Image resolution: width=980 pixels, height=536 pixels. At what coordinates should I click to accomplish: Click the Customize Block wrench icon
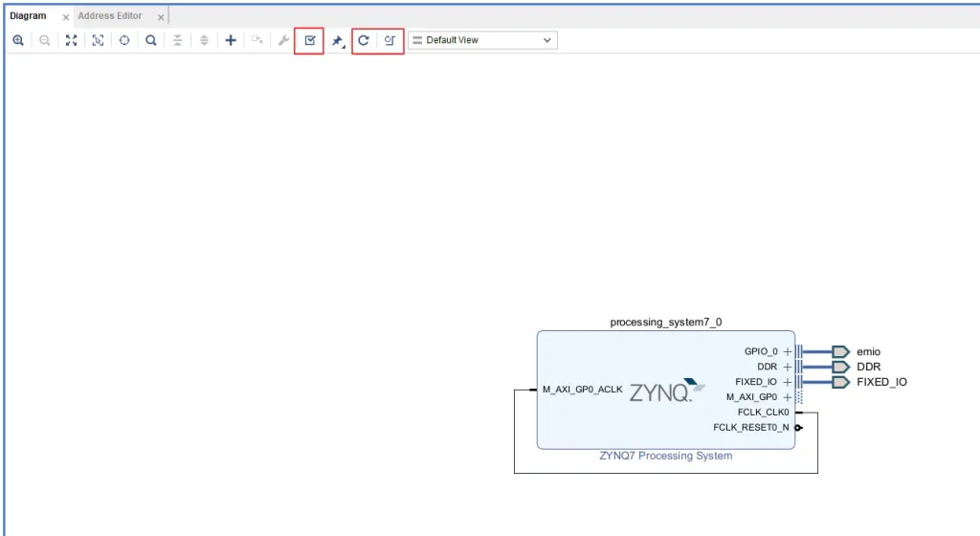[283, 40]
